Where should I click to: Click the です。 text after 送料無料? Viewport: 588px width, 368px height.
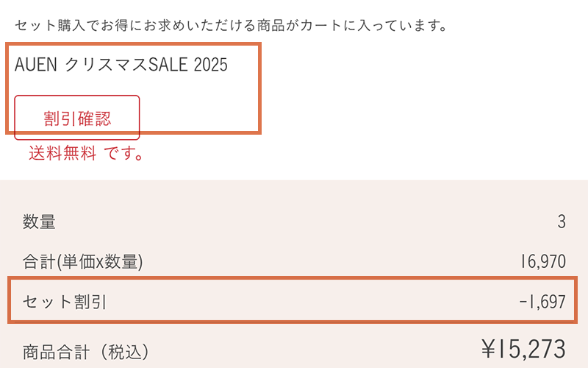click(123, 154)
